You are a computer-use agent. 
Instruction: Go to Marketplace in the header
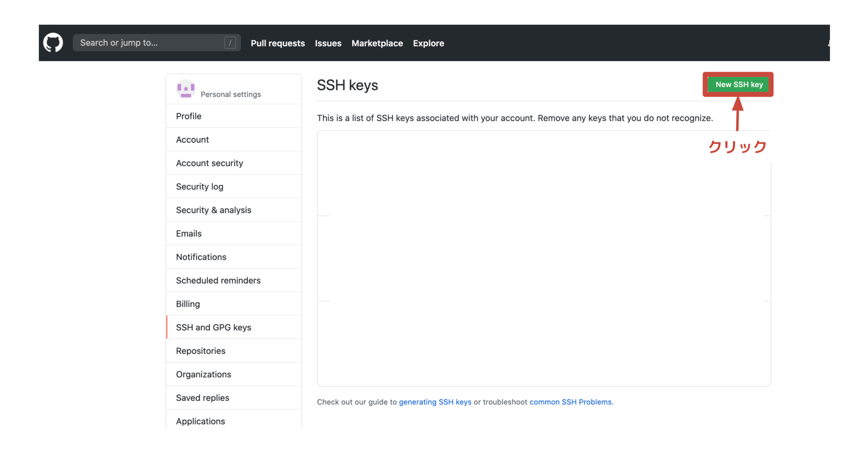[377, 43]
